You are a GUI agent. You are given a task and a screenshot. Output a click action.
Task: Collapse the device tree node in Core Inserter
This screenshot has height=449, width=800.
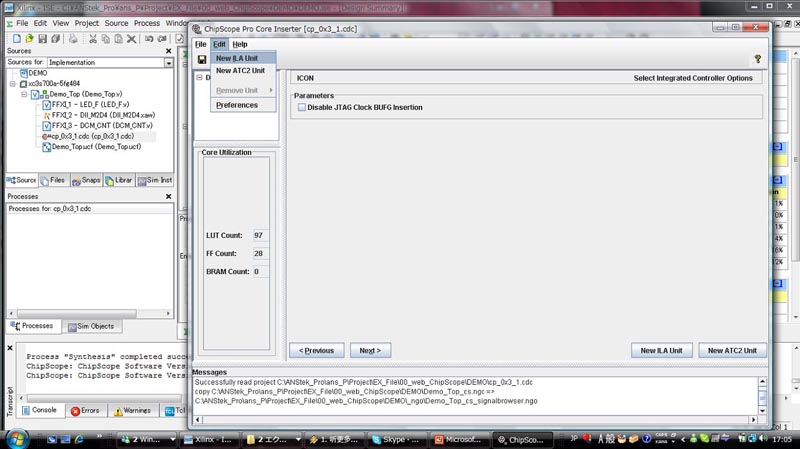point(199,78)
